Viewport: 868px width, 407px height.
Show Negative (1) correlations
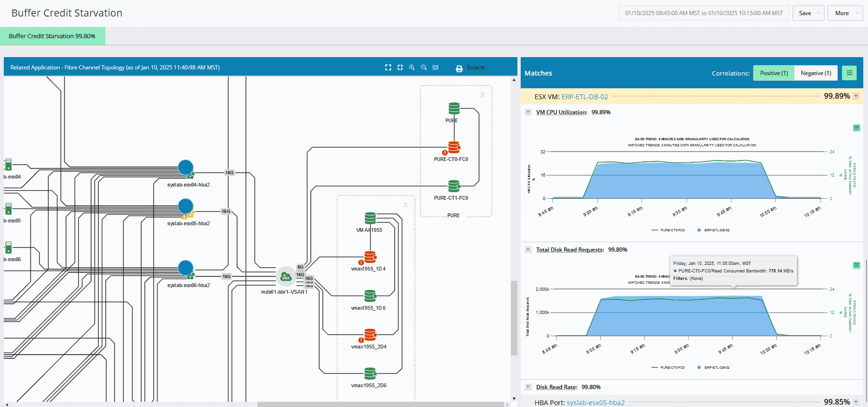(x=816, y=73)
